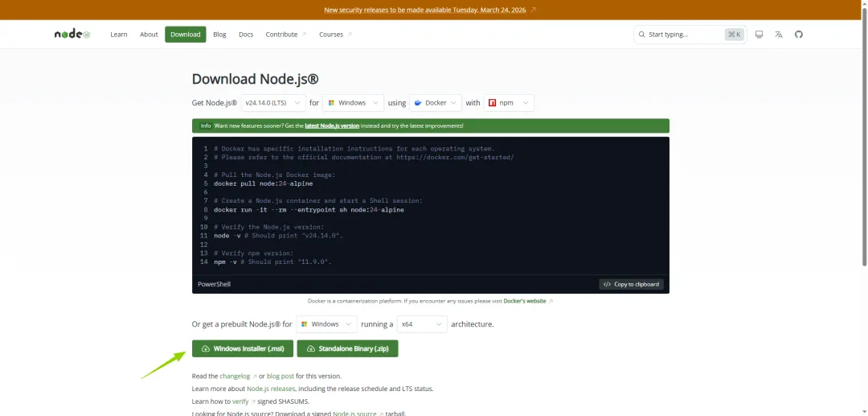Screen dimensions: 868x416
Task: Copy the code to clipboard
Action: coord(631,284)
